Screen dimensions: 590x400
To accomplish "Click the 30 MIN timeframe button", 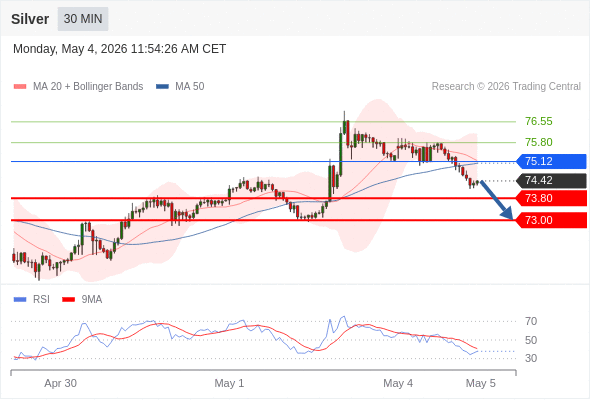I will pos(83,19).
